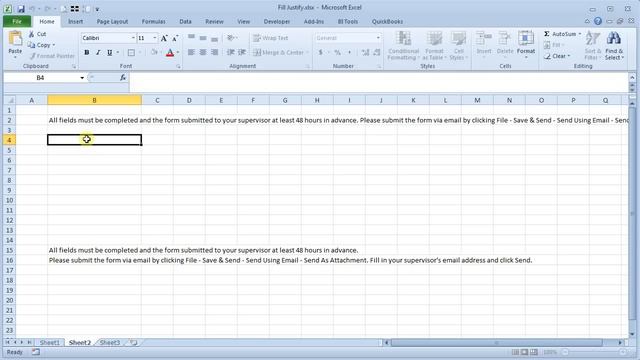Image resolution: width=640 pixels, height=360 pixels.
Task: Click the Decrease Decimal icon
Action: [377, 52]
